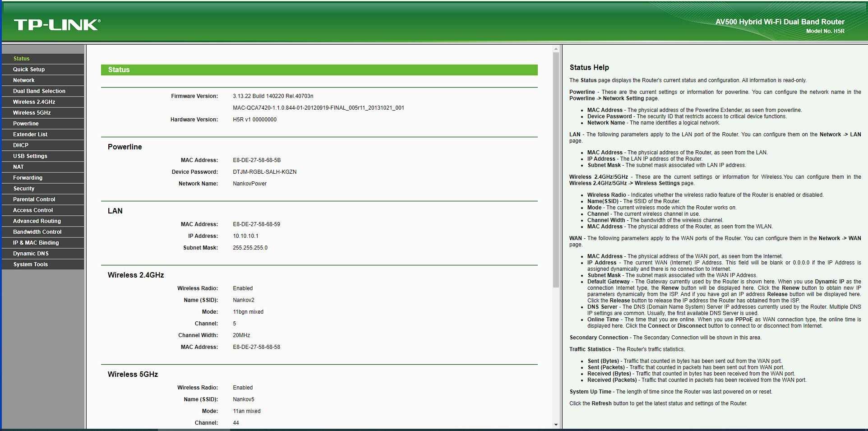Select LAN MAC address E8-DE-27-58-68-59

[x=256, y=224]
